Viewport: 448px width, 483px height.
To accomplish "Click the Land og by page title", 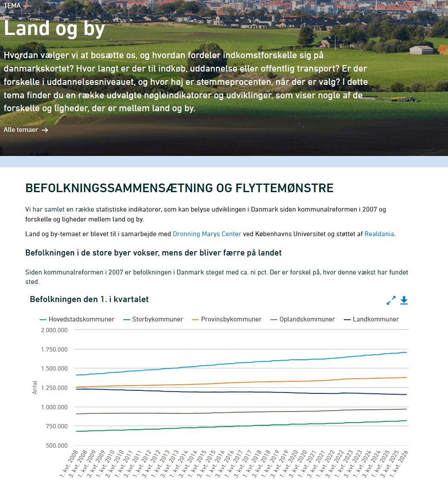I will tap(55, 28).
